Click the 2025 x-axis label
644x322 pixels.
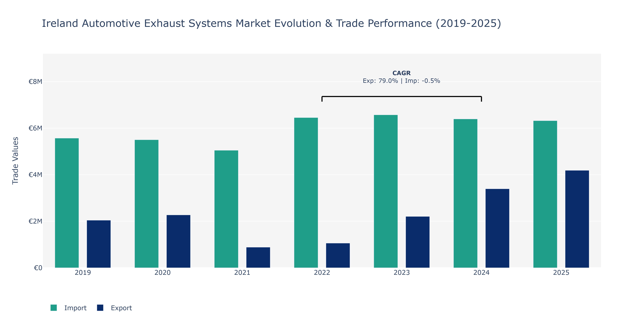point(561,272)
